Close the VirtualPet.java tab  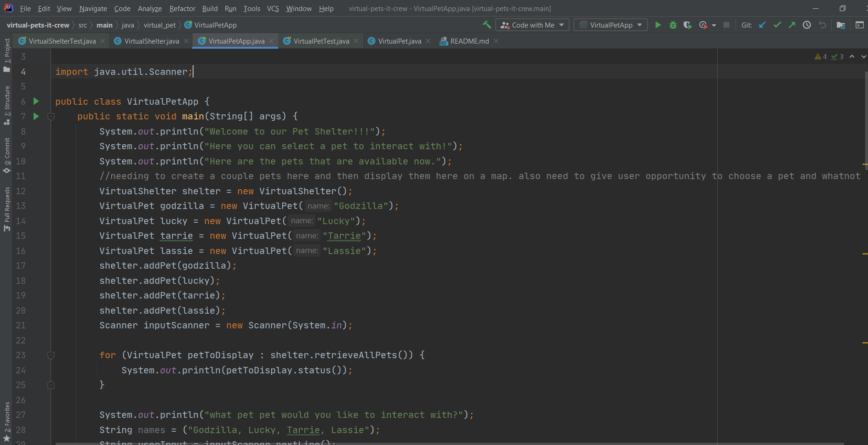[428, 41]
